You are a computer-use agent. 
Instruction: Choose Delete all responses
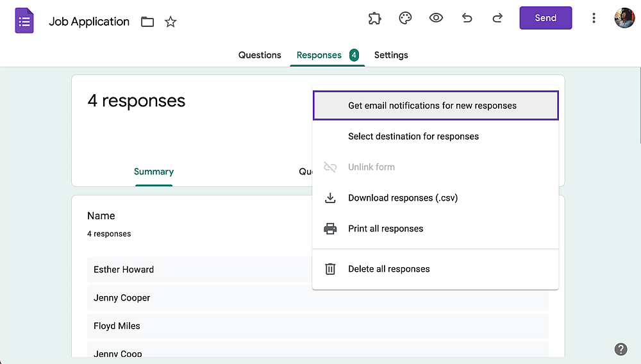[436, 269]
